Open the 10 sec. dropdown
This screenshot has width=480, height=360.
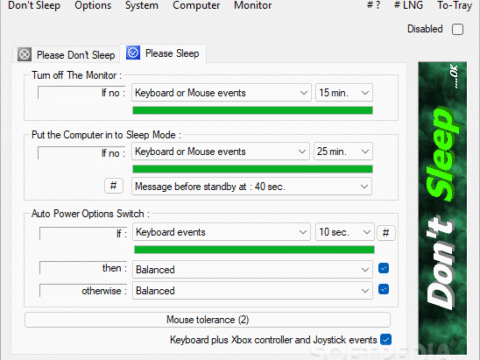pos(345,232)
